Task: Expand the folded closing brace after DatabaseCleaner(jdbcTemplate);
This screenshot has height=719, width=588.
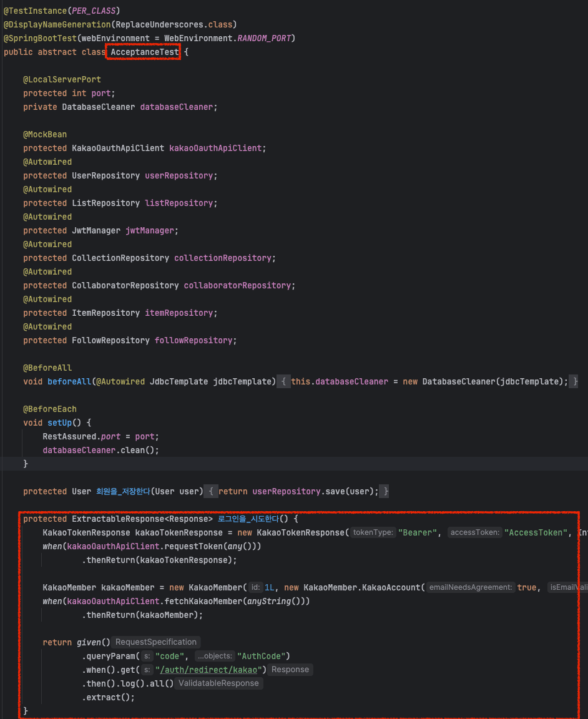Action: tap(575, 381)
